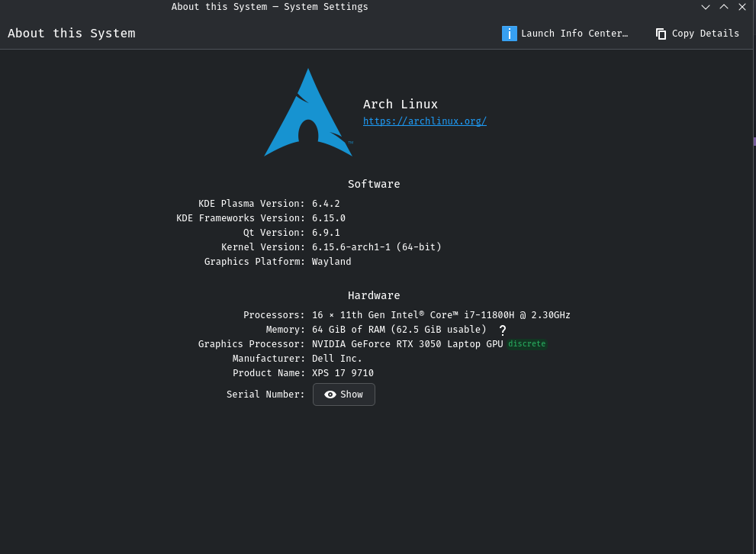The width and height of the screenshot is (756, 554).
Task: Click the blue Info Center icon
Action: click(x=509, y=34)
